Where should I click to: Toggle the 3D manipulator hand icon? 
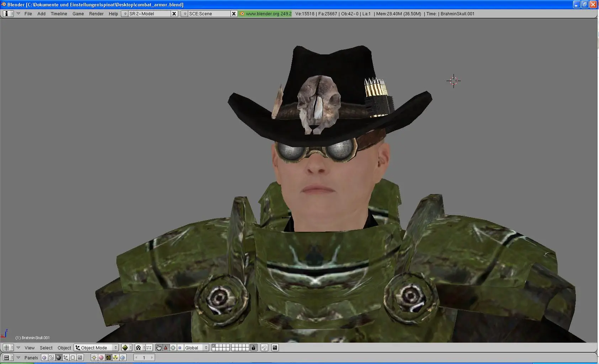[159, 348]
